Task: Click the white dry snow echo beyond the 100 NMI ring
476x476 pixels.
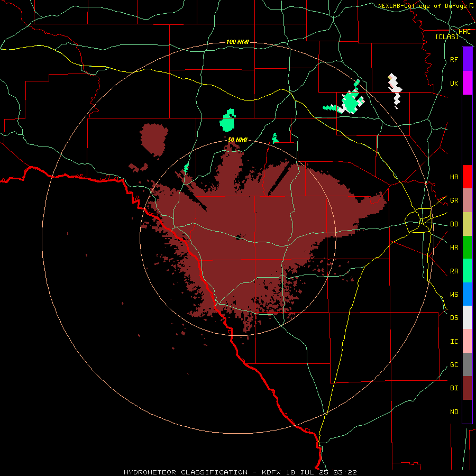Action: 395,90
